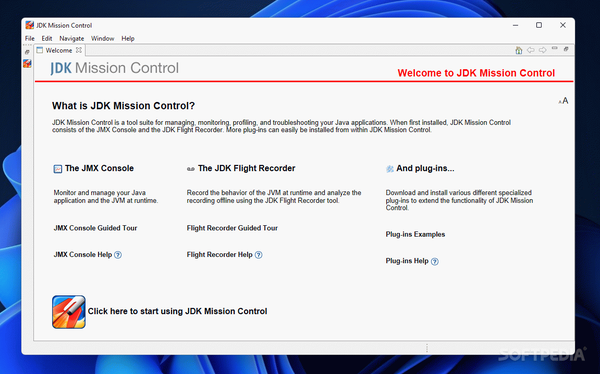Open Flight Recorder Help link

(220, 255)
